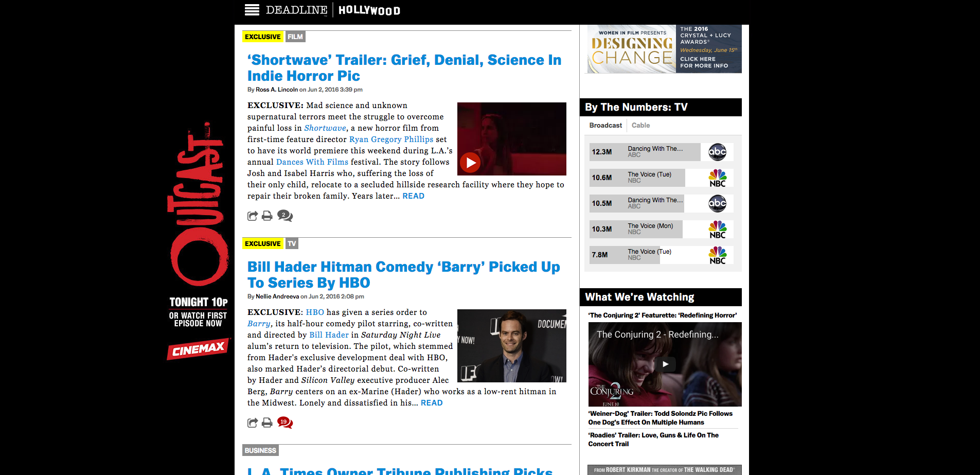Screen dimensions: 980x475
Task: Follow the Shortwave link in article text
Action: click(x=325, y=128)
